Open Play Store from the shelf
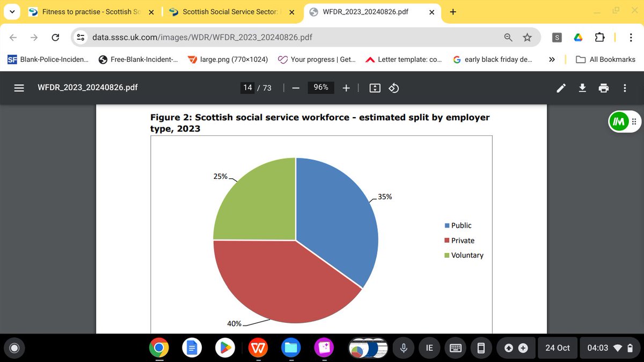This screenshot has width=644, height=362. (x=225, y=348)
